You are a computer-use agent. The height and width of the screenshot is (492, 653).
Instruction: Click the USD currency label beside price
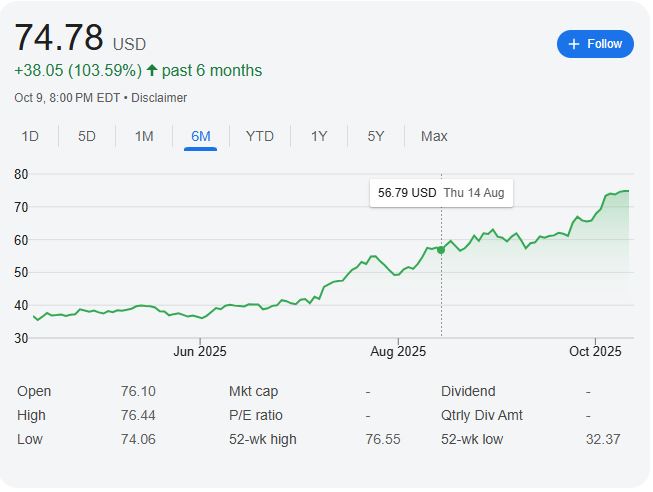click(x=129, y=44)
